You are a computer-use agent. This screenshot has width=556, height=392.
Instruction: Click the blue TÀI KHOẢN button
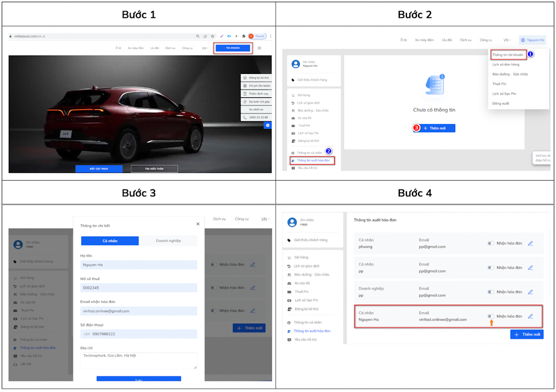pos(232,48)
